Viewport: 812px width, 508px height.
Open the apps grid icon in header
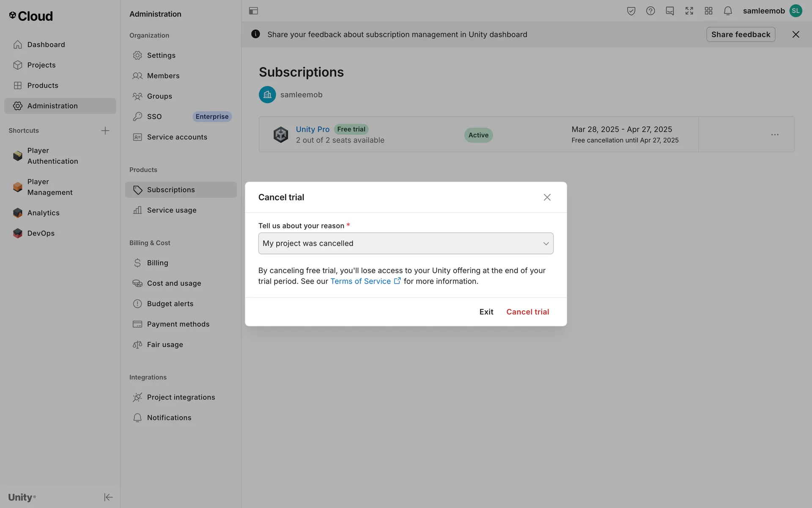(x=708, y=11)
